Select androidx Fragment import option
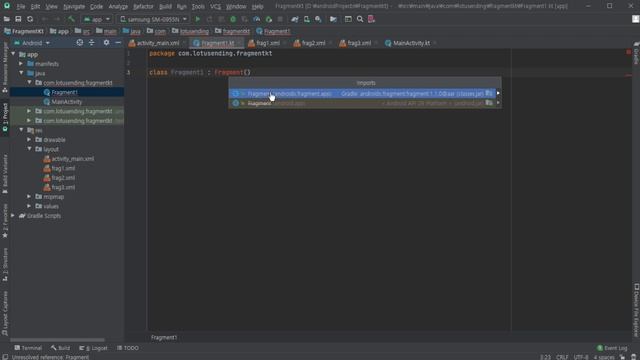 362,93
